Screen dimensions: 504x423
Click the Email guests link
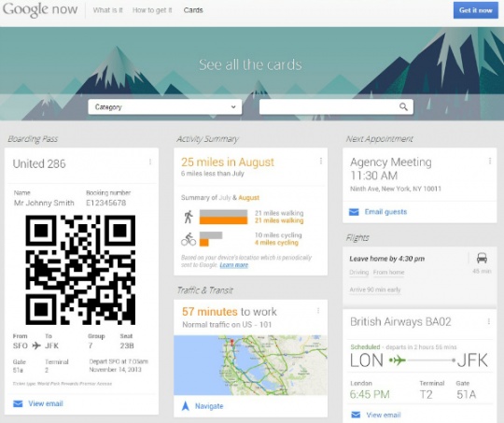click(x=385, y=212)
